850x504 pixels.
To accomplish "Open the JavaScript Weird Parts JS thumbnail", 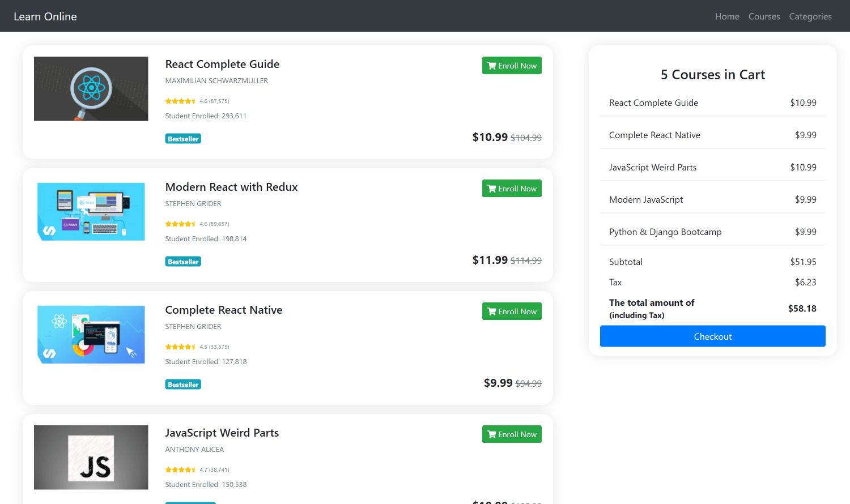I will click(91, 458).
